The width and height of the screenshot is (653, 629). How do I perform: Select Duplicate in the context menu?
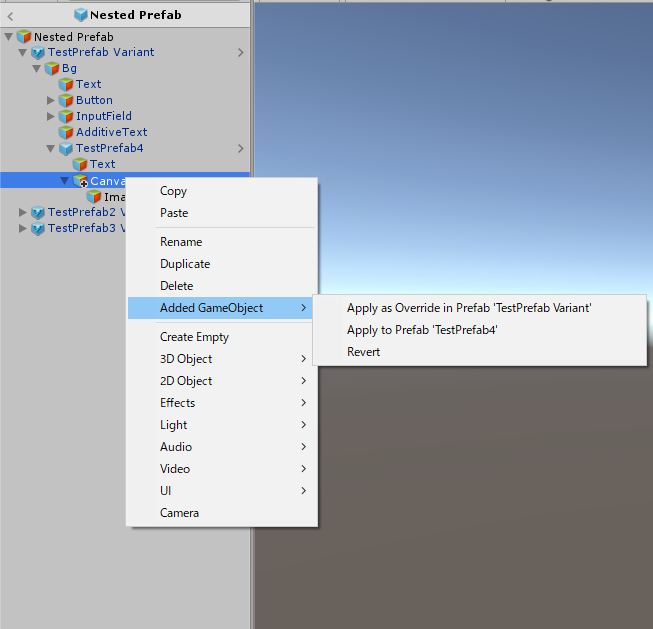pyautogui.click(x=222, y=264)
